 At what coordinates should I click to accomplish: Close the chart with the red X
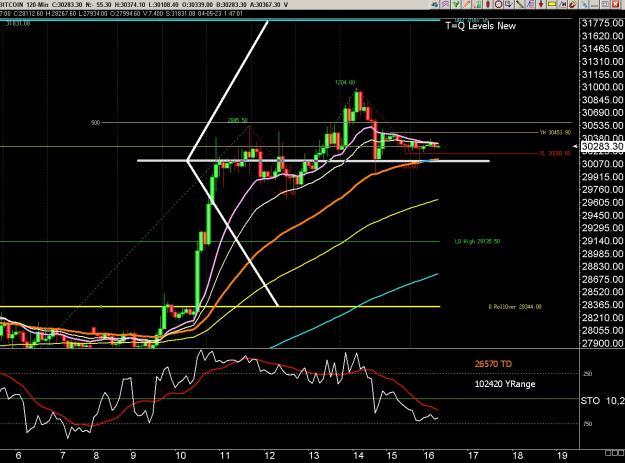coord(615,4)
